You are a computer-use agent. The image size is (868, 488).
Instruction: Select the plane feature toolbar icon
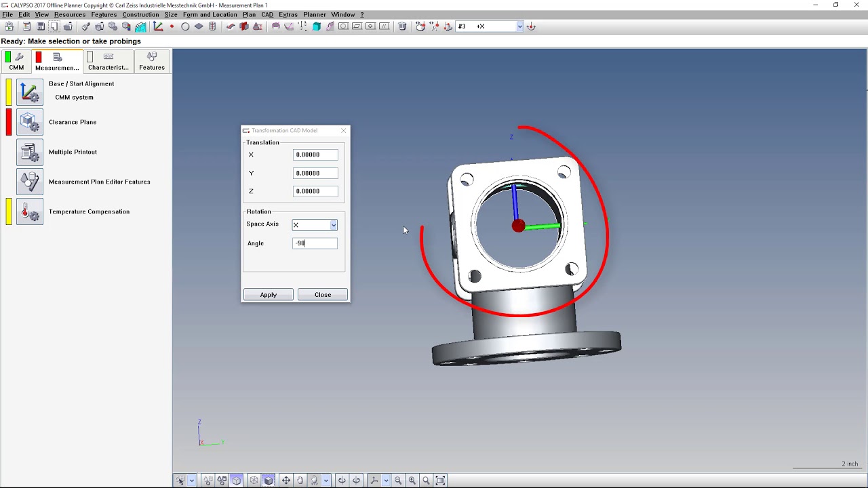[199, 26]
